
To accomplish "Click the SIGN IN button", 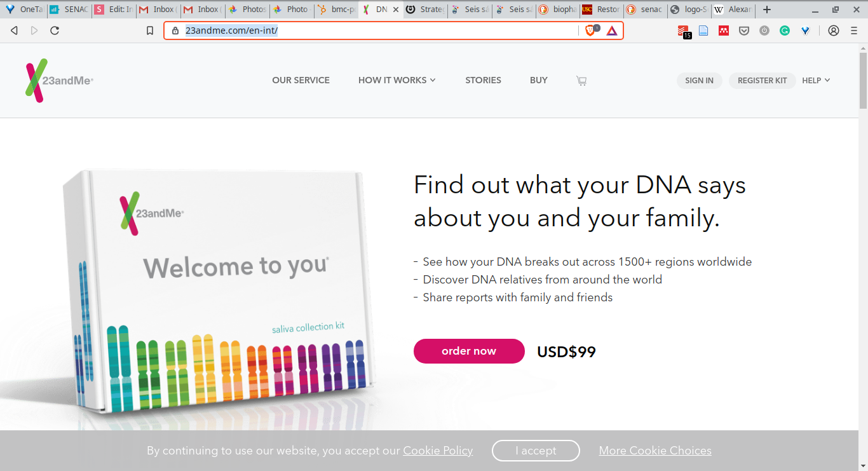I will tap(699, 81).
